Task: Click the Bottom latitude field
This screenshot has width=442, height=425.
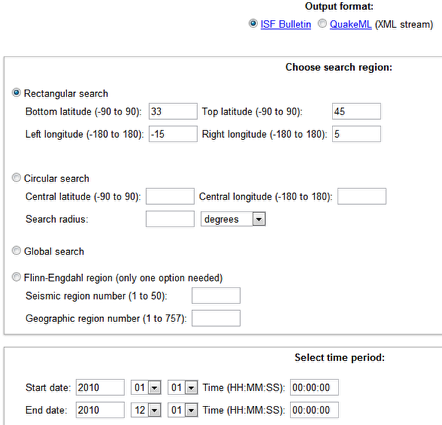Action: pyautogui.click(x=173, y=111)
